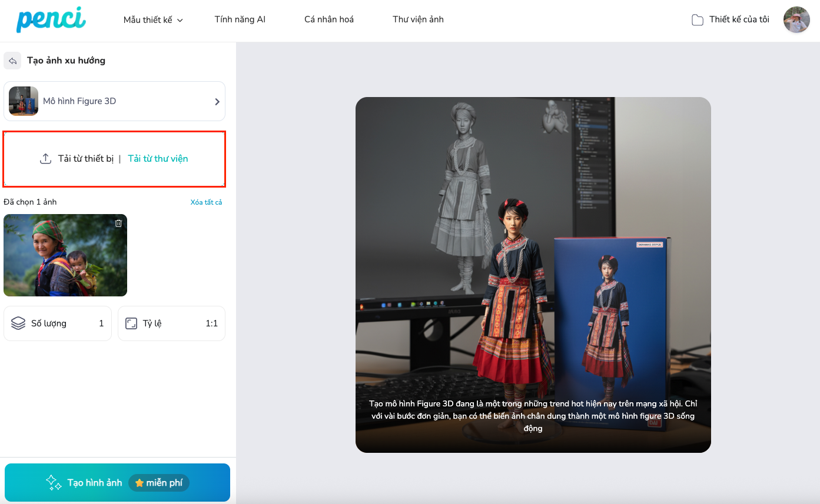Image resolution: width=820 pixels, height=504 pixels.
Task: Open the Thư viện ảnh menu item
Action: coord(418,19)
